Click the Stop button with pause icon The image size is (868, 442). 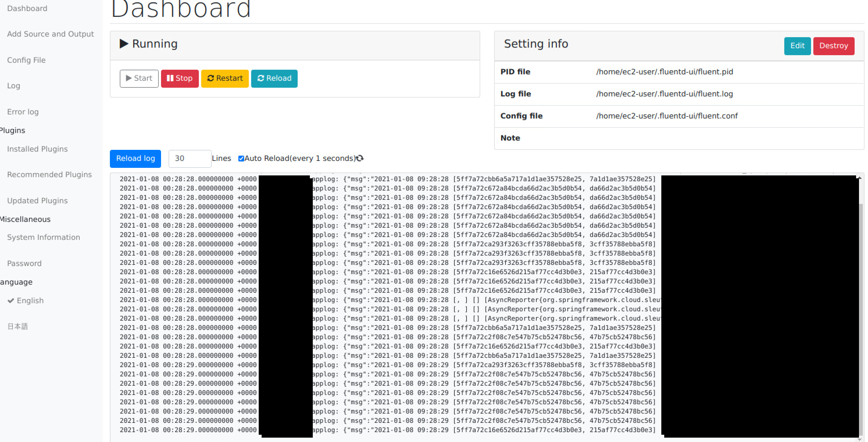coord(180,78)
